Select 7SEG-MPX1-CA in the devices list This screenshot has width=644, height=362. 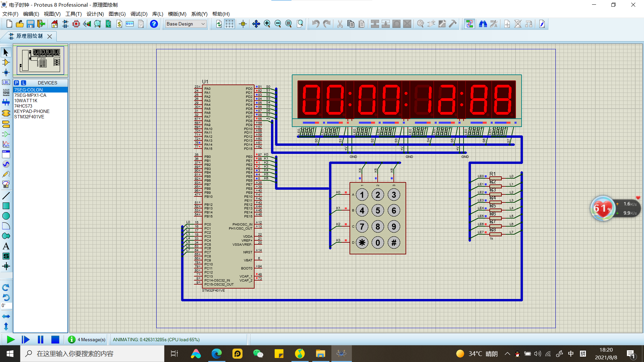click(40, 95)
